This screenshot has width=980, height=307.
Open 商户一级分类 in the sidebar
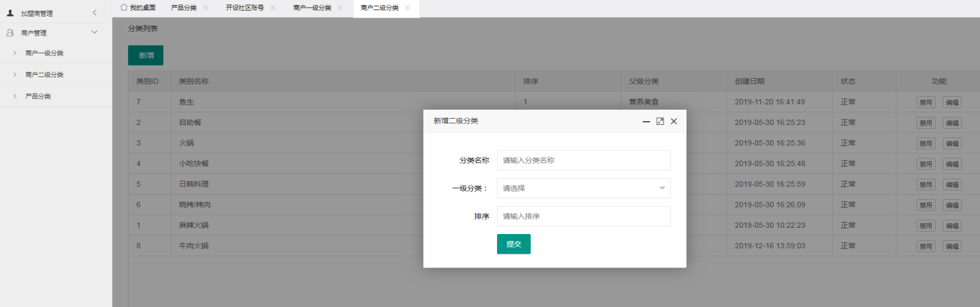pos(44,53)
